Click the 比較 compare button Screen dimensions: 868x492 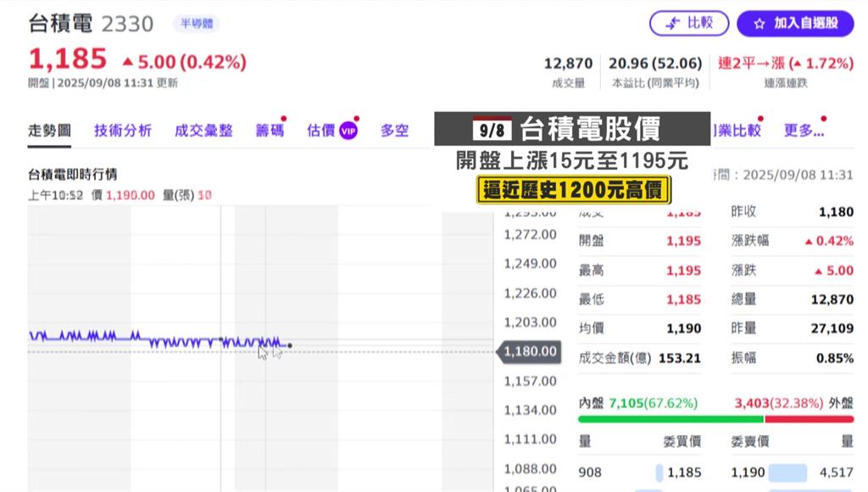(689, 23)
